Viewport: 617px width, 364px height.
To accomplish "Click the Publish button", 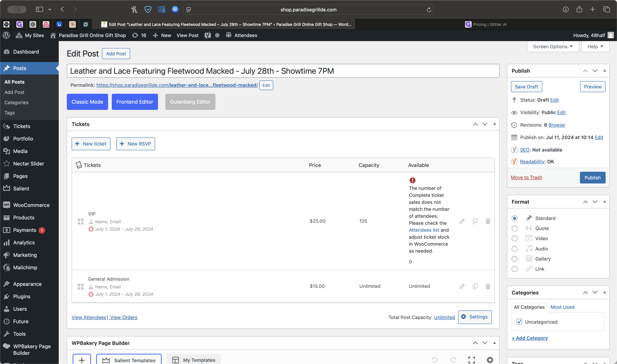I will pos(592,178).
